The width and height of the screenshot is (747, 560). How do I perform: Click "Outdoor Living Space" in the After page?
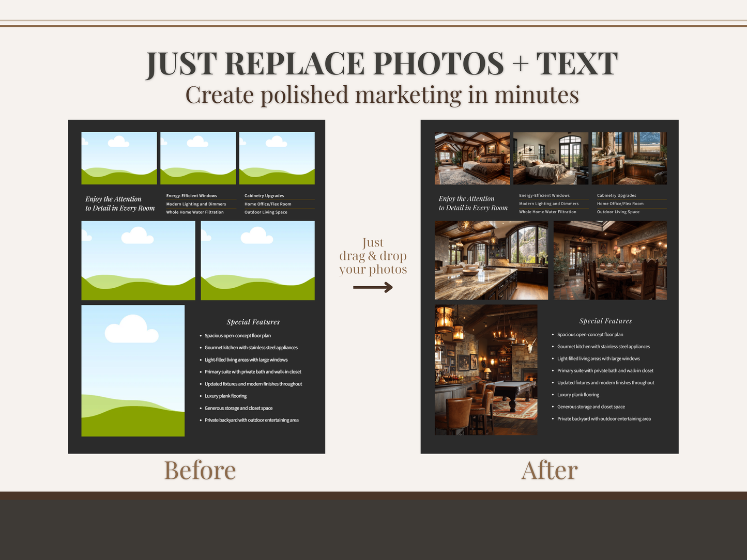point(618,212)
